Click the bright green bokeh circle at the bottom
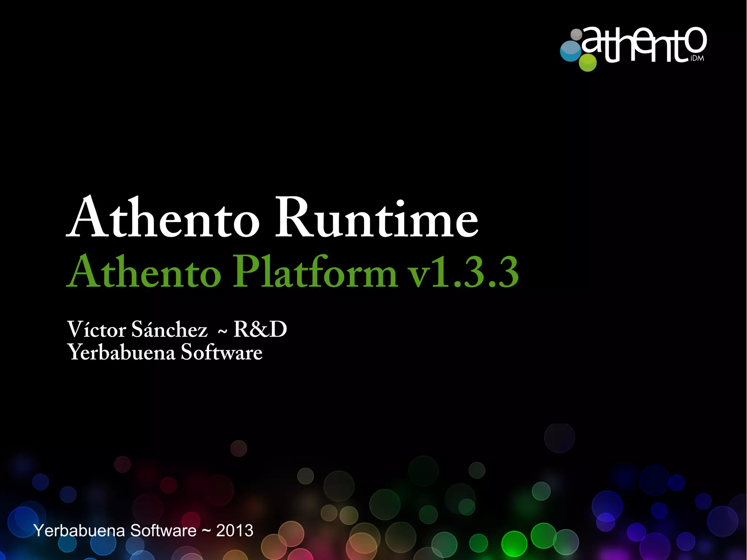Image resolution: width=747 pixels, height=560 pixels. click(x=514, y=544)
